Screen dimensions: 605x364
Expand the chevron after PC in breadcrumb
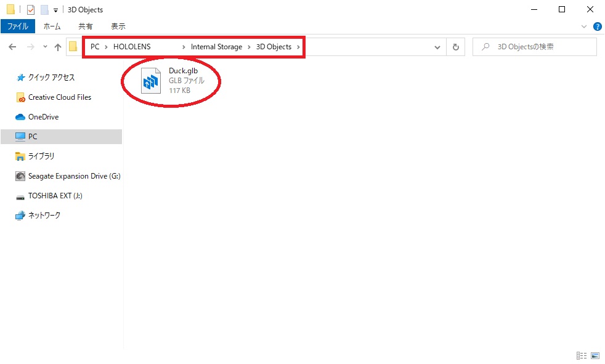coord(106,47)
